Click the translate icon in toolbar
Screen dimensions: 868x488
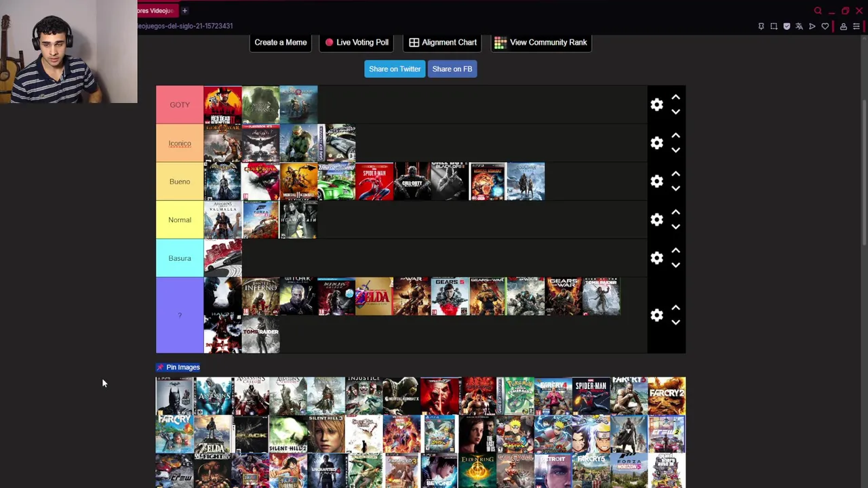pyautogui.click(x=799, y=26)
